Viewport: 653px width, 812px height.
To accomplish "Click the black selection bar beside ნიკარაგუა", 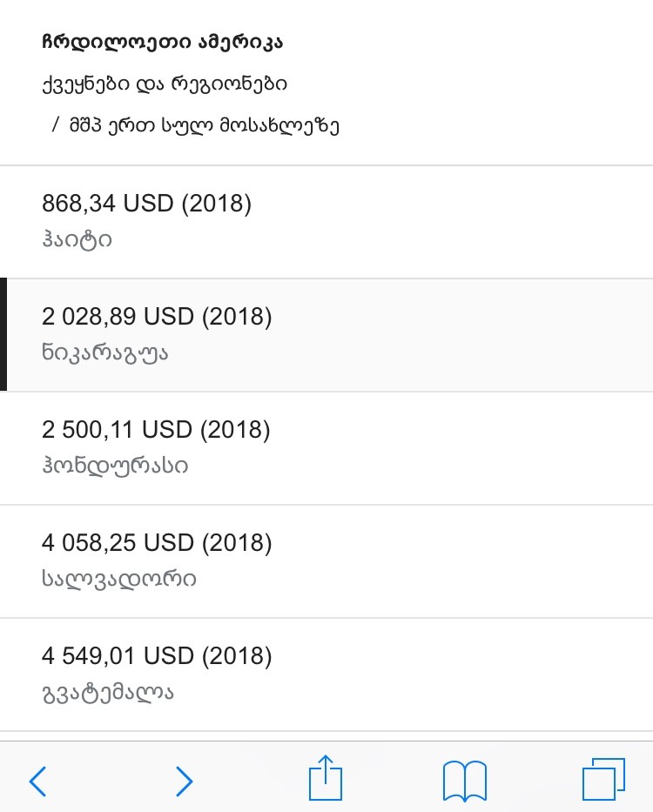I will [3, 335].
